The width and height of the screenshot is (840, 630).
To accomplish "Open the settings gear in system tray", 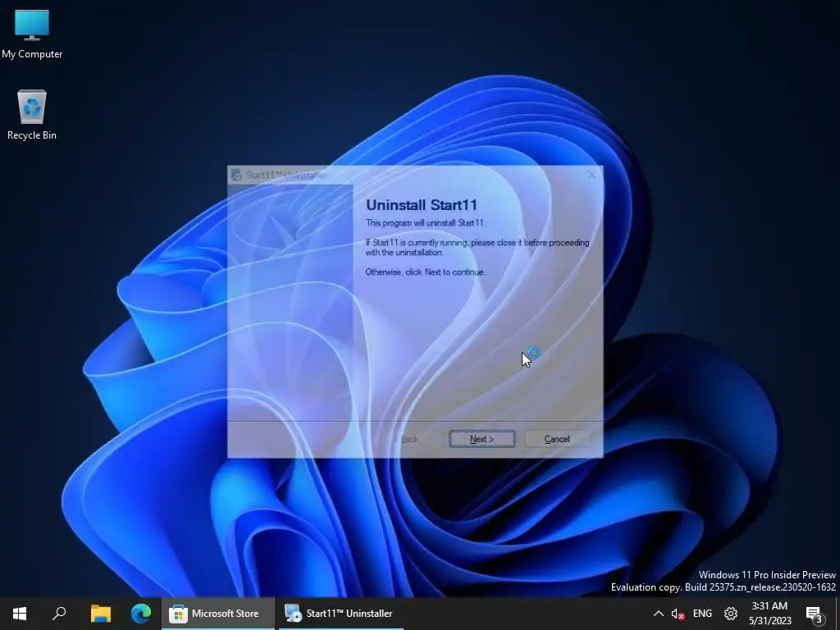I will [x=731, y=614].
